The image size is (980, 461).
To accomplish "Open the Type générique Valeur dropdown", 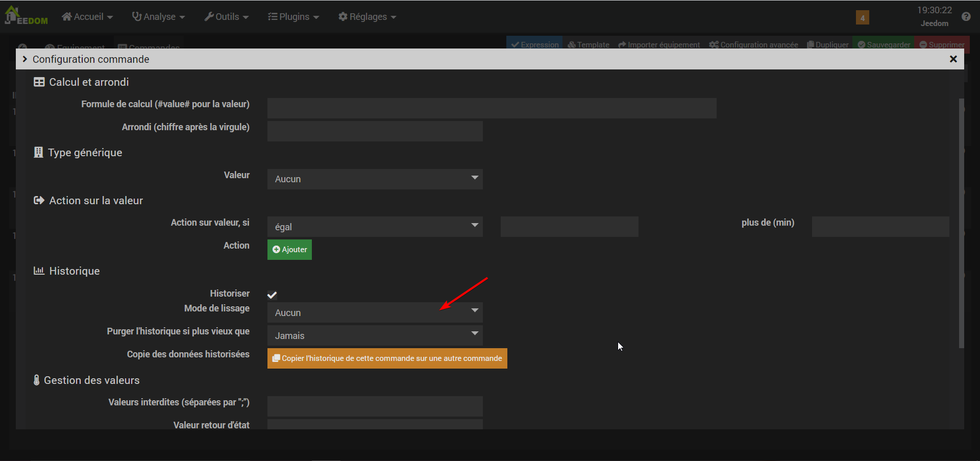I will (x=375, y=179).
